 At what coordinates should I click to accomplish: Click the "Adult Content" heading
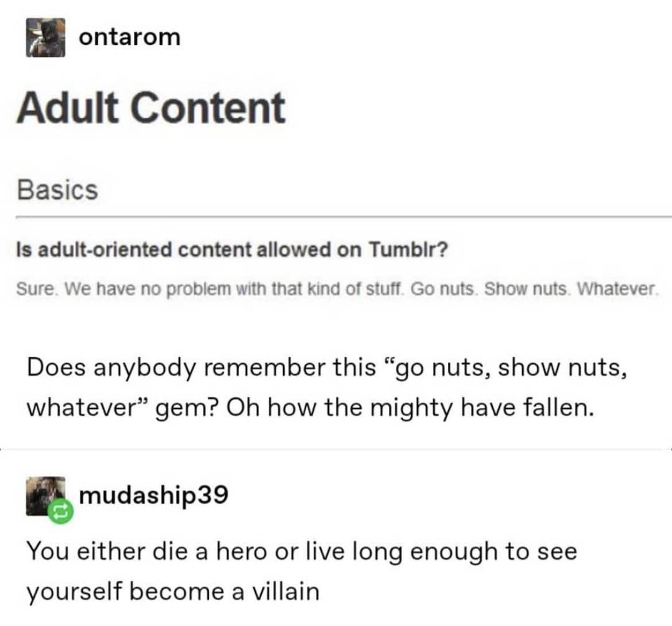151,107
